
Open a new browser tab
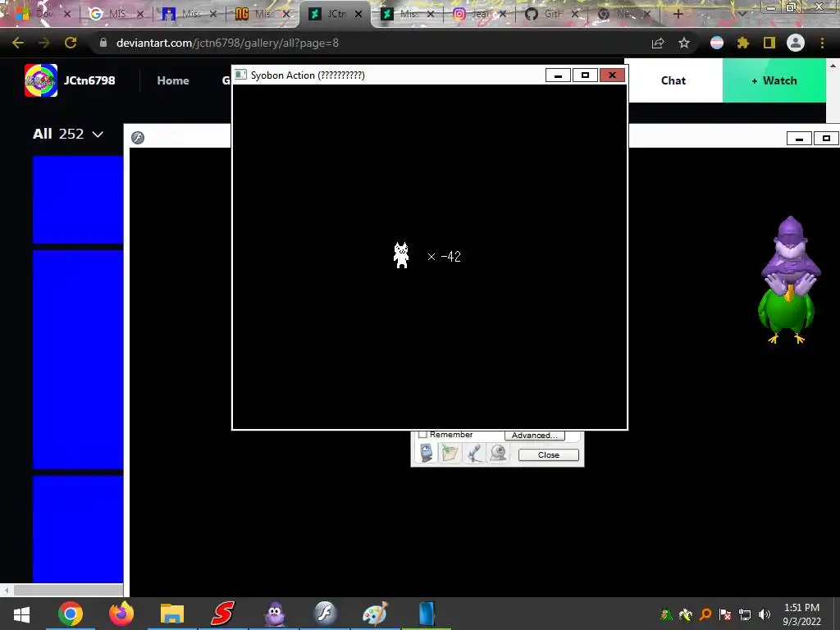click(x=678, y=14)
